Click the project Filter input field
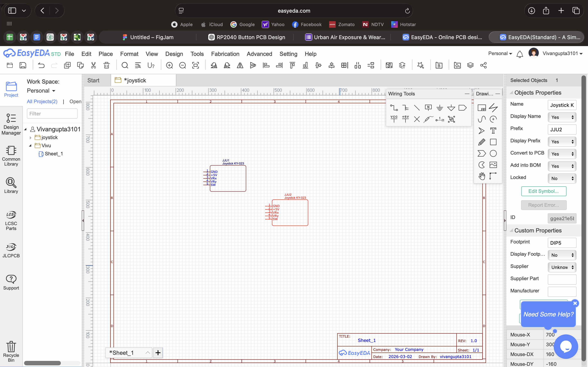 point(52,114)
